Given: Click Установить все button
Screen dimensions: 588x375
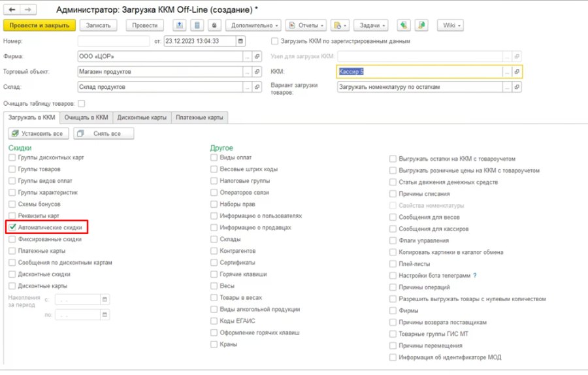Looking at the screenshot, I should click(39, 133).
